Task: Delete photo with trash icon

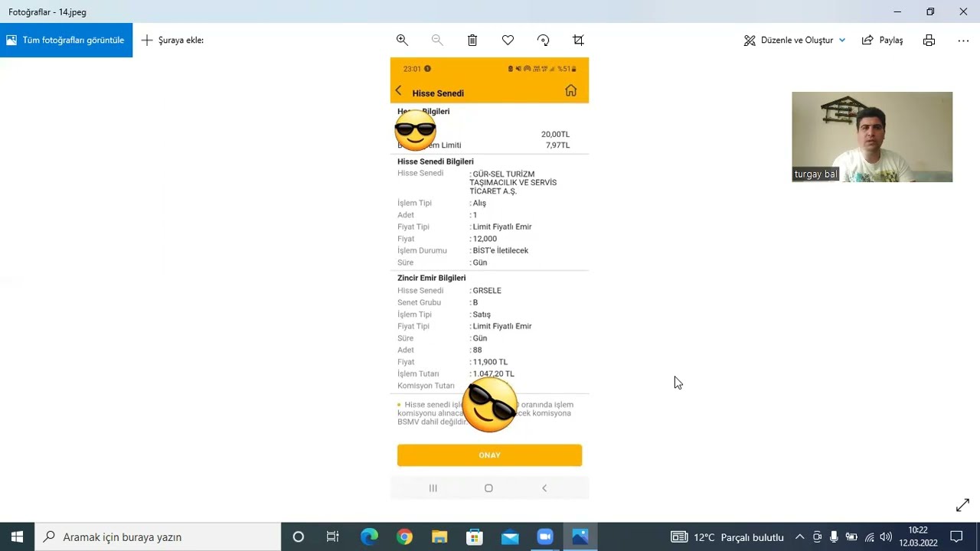Action: tap(472, 40)
